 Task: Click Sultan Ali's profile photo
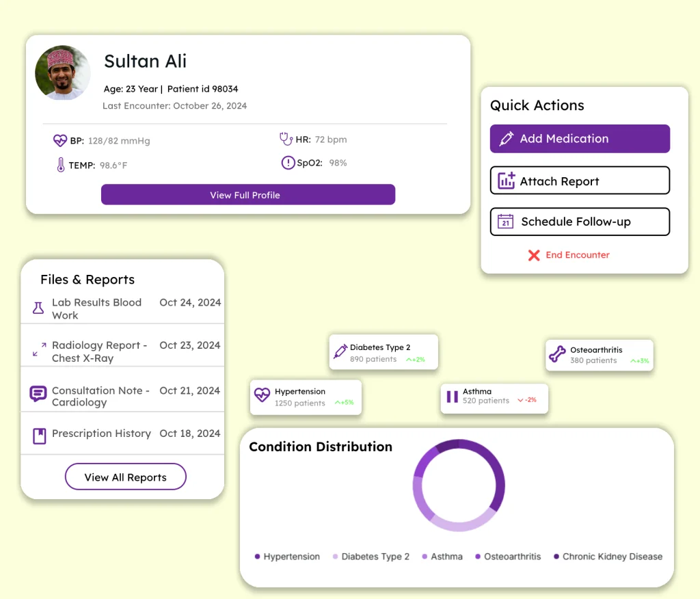[62, 72]
